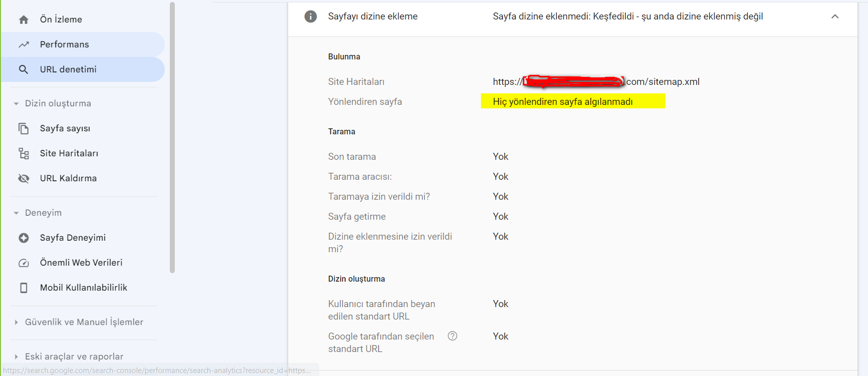Click the pages icon beside Sayfa sayısı
The image size is (868, 376).
pos(23,128)
